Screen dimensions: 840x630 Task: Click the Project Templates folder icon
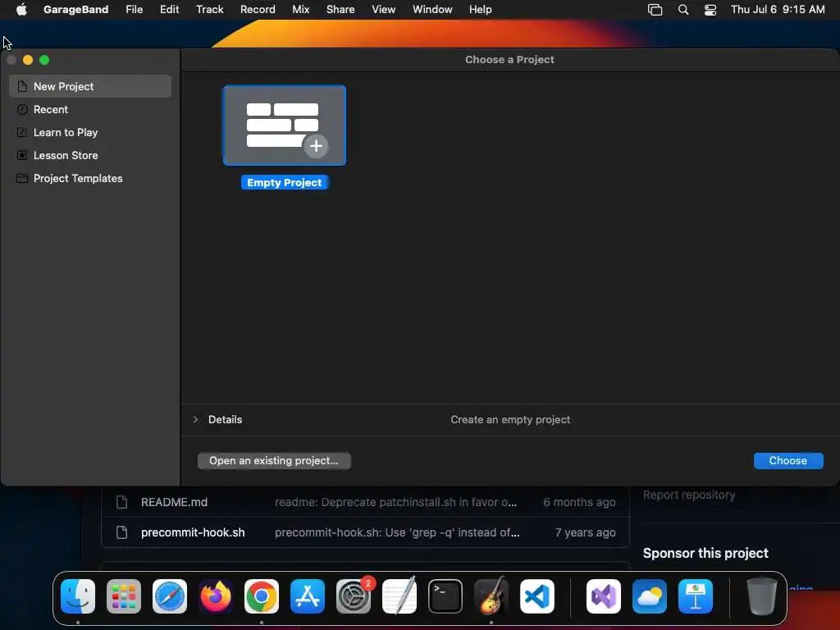[22, 178]
